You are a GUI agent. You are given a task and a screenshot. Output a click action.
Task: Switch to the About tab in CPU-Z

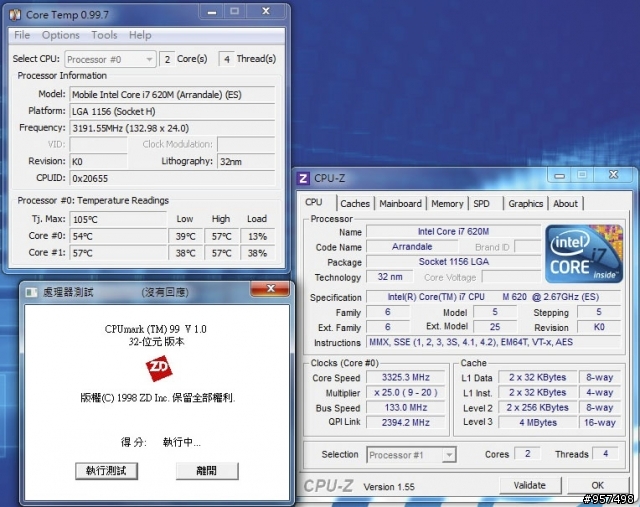pos(565,203)
